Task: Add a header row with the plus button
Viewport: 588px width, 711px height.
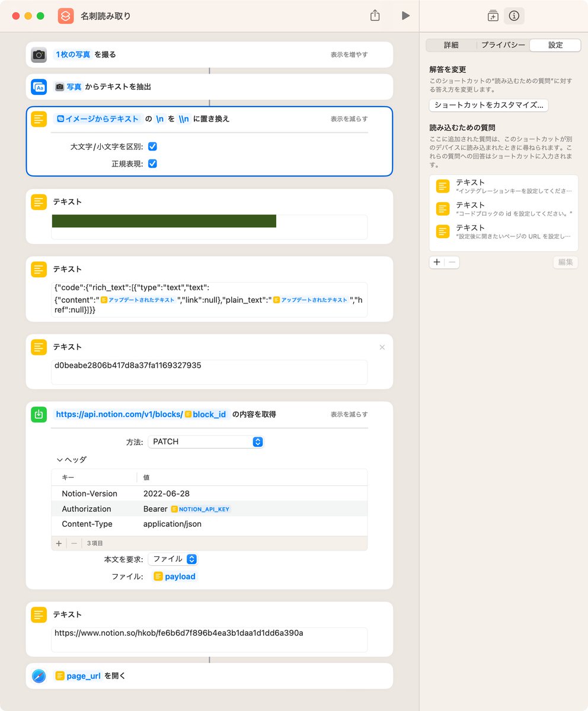Action: tap(59, 543)
